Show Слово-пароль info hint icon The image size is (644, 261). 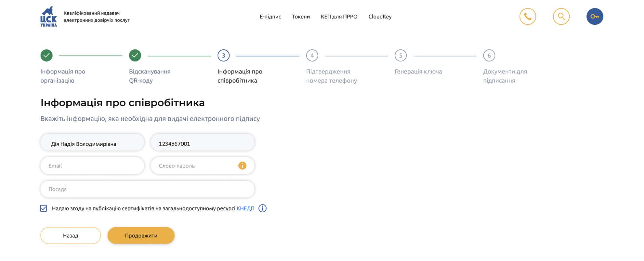click(242, 166)
